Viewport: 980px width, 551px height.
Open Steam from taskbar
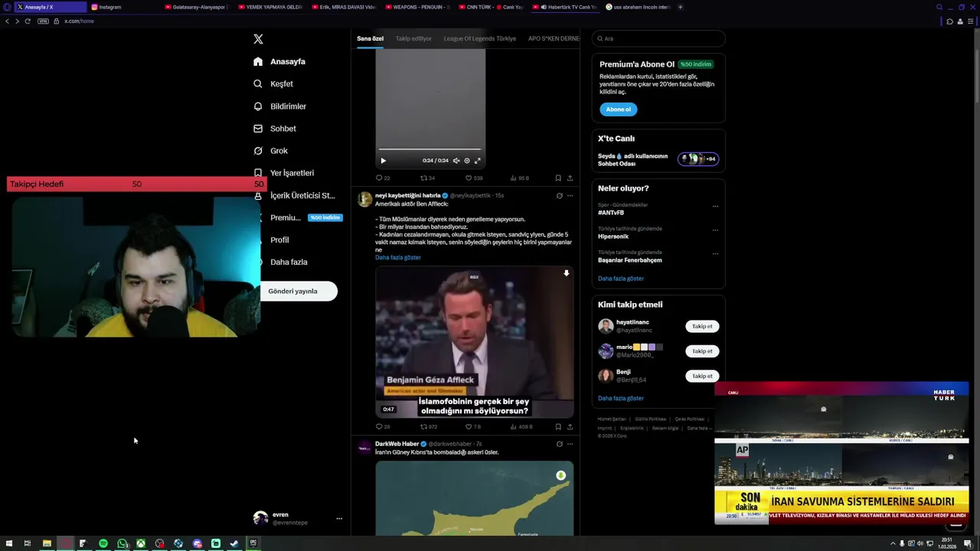[234, 543]
